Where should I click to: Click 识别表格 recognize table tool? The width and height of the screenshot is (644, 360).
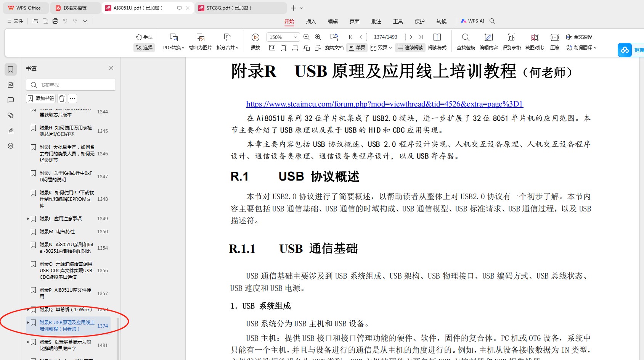(511, 42)
